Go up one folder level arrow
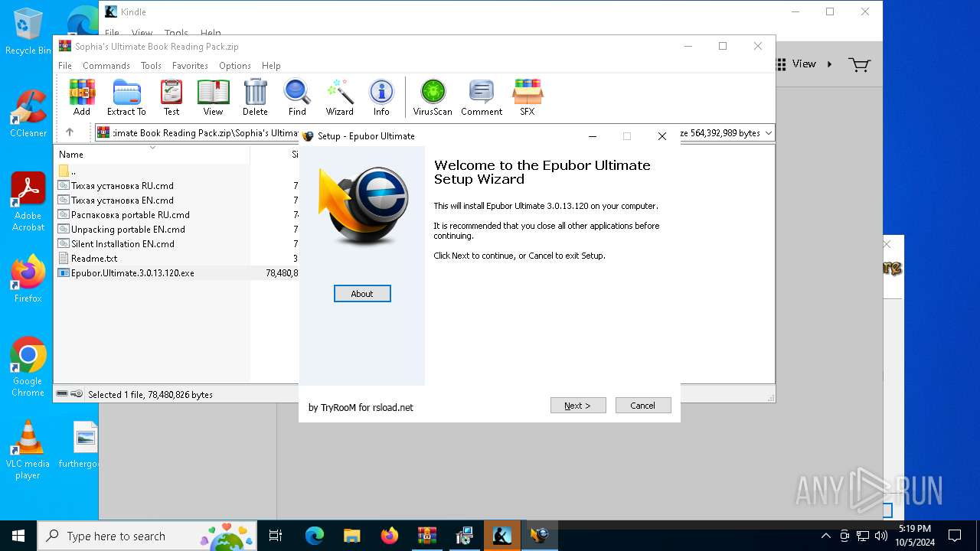 pos(70,132)
